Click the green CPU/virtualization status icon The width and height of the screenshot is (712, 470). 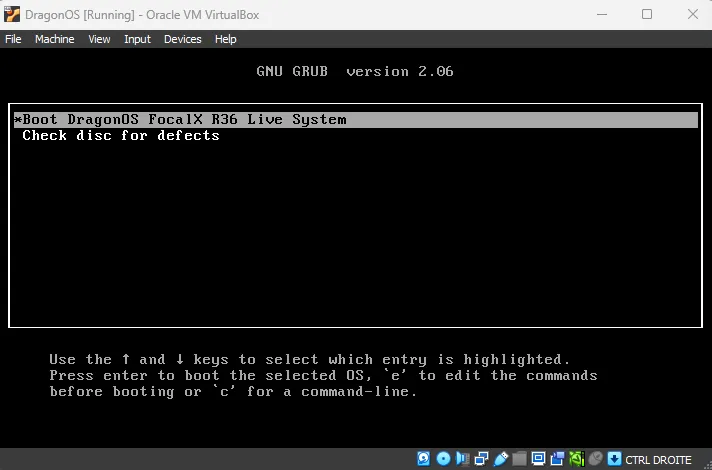tap(577, 459)
